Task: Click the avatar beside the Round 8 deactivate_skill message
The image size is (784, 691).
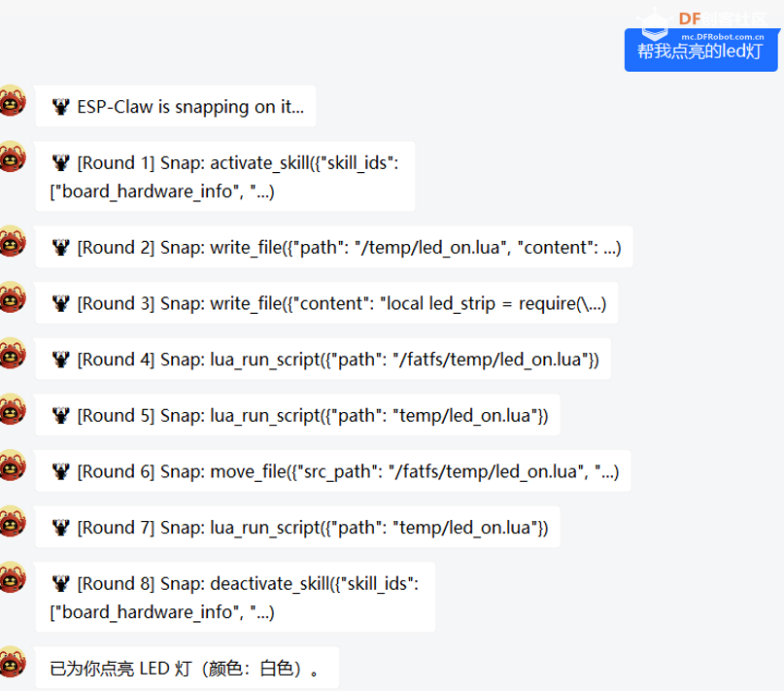Action: [11, 578]
